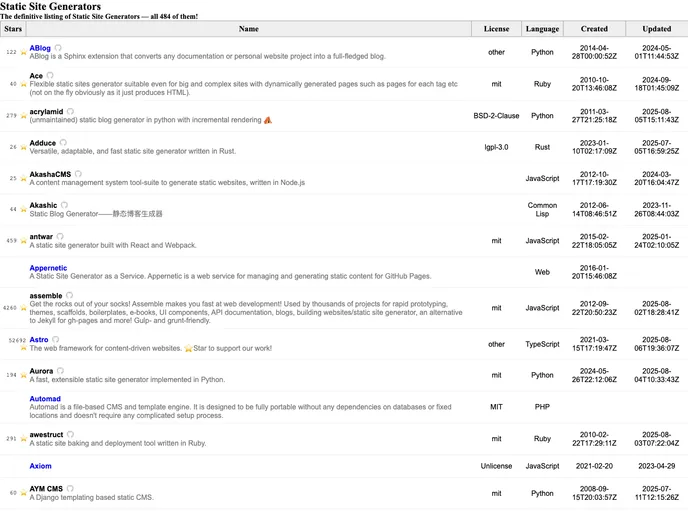Open the GitHub icon next to Aurora
The image size is (688, 512).
(61, 371)
